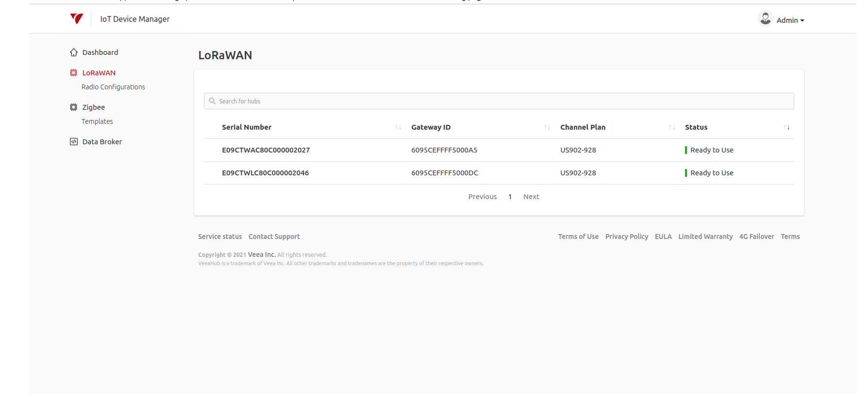
Task: Open Limited Warranty link
Action: 705,237
